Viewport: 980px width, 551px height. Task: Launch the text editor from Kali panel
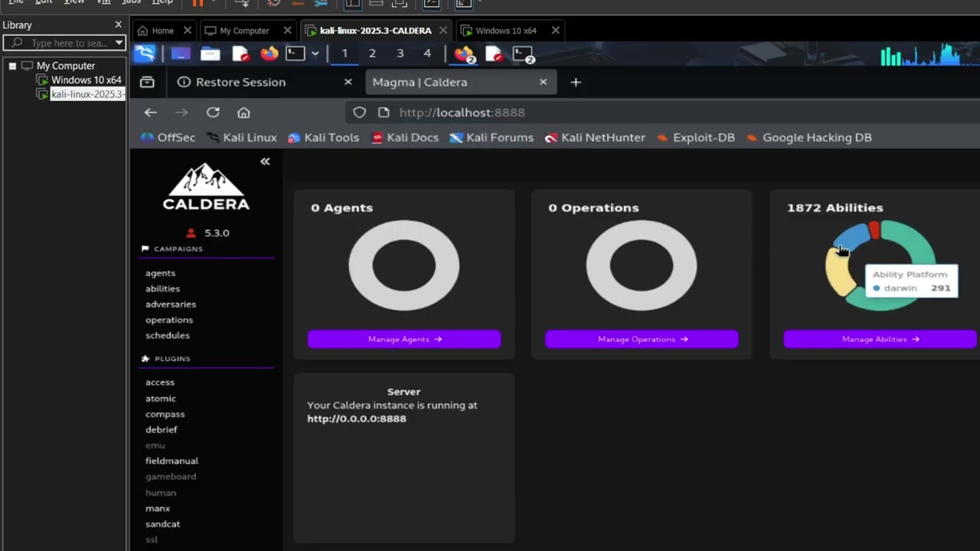240,54
